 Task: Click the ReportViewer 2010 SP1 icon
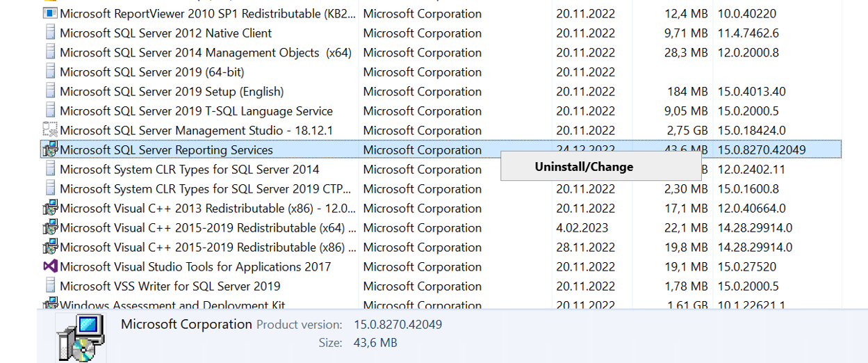click(50, 13)
